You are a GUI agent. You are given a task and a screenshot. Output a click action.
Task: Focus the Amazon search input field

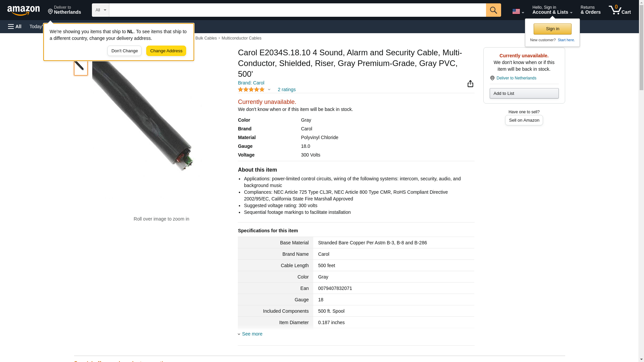click(x=297, y=10)
